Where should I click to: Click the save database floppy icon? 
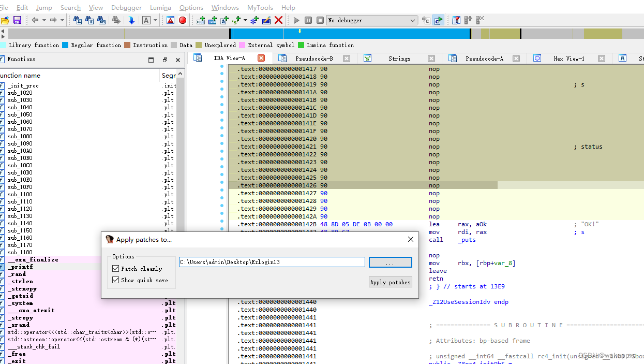[17, 20]
